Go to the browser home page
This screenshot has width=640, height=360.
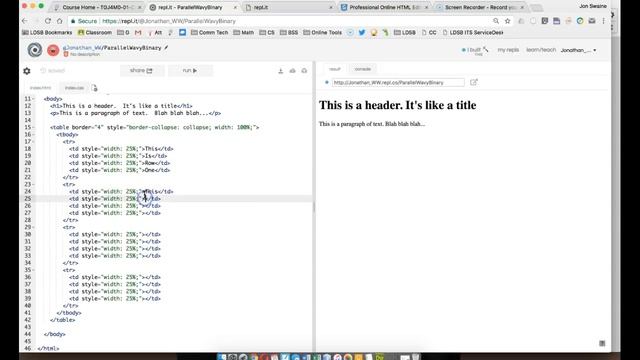point(60,21)
